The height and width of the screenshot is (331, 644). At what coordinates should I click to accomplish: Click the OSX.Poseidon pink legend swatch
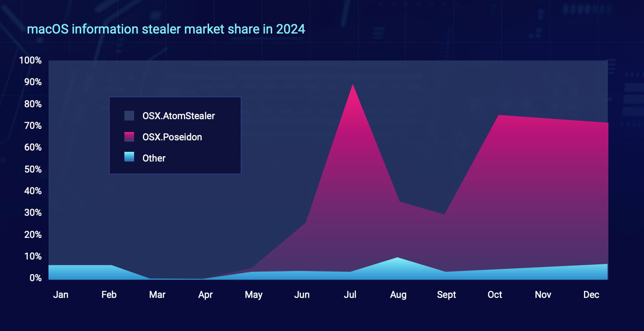tap(130, 137)
